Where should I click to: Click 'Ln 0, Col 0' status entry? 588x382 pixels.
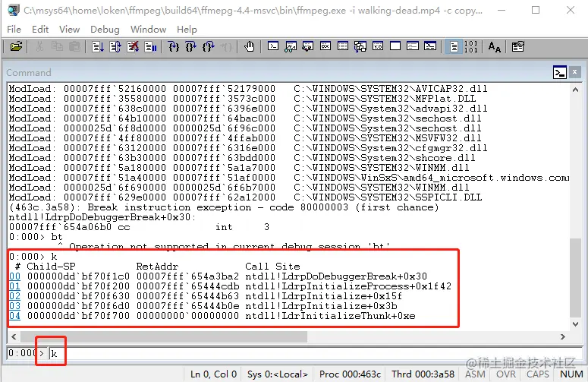pos(213,374)
